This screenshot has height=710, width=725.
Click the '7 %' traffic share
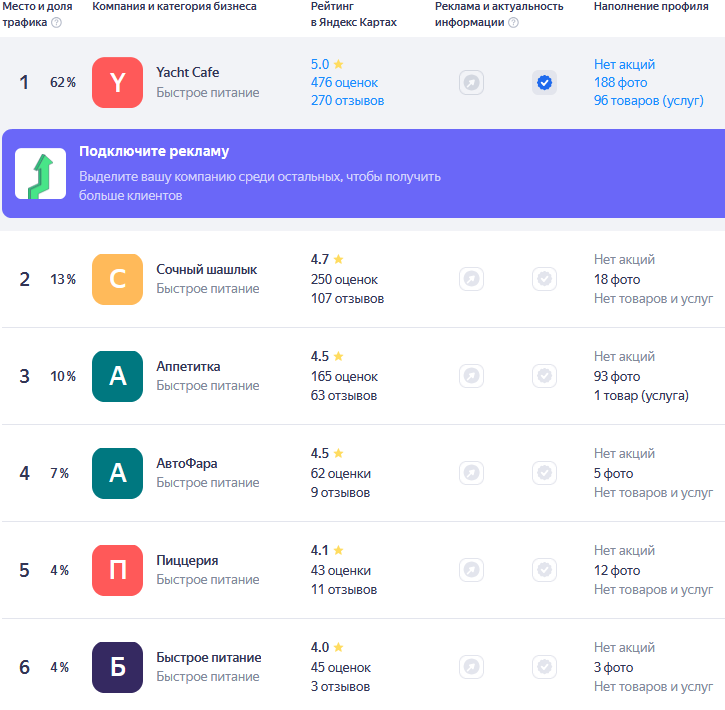60,473
